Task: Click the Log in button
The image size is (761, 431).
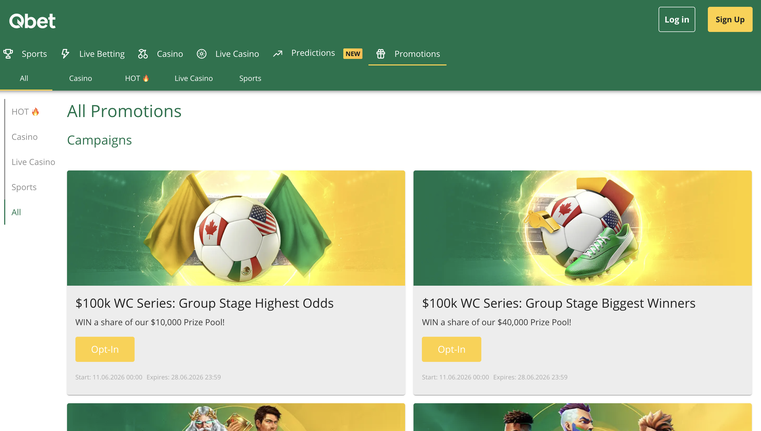Action: [677, 19]
